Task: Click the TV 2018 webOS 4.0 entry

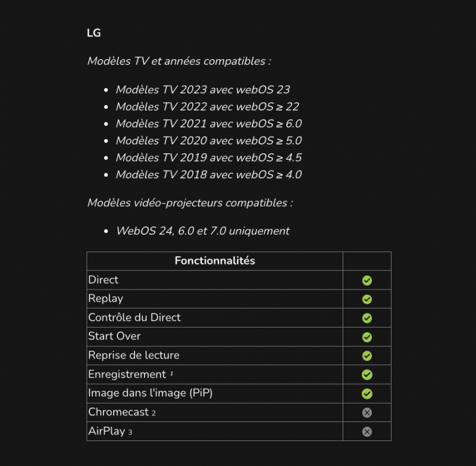Action: point(208,175)
